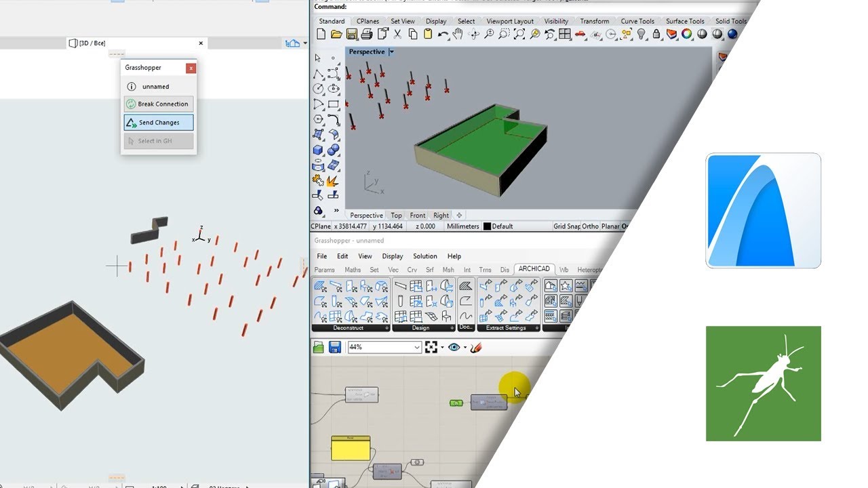Screen dimensions: 868x488
Task: Click the Print icon in Rhino toolbar
Action: tap(367, 34)
